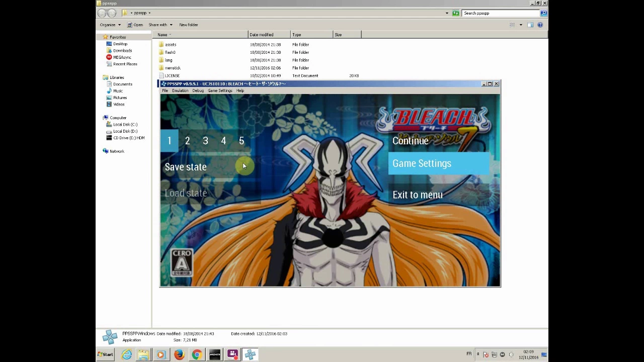
Task: Click the address bar refresh icon
Action: click(456, 13)
